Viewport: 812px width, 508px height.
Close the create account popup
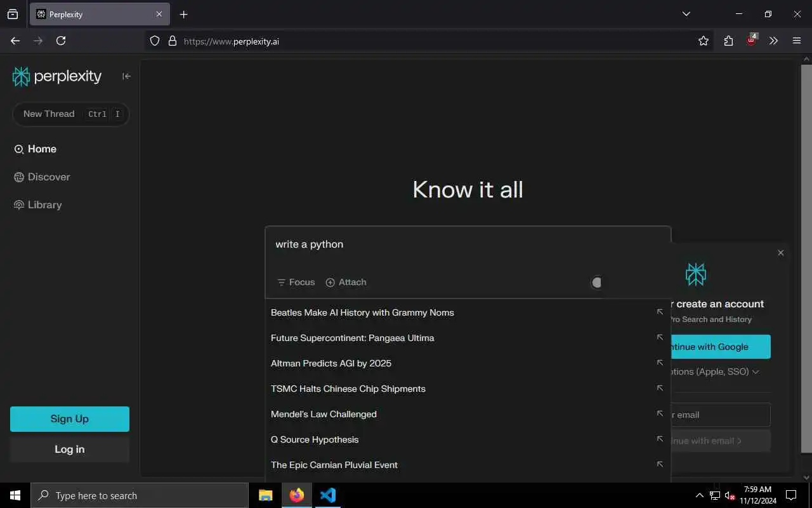point(781,253)
